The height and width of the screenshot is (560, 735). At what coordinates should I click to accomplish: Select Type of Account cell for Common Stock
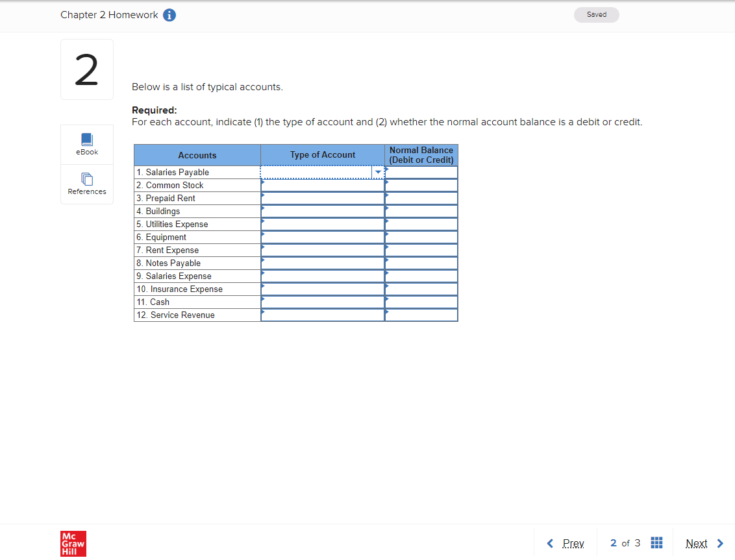click(x=323, y=185)
